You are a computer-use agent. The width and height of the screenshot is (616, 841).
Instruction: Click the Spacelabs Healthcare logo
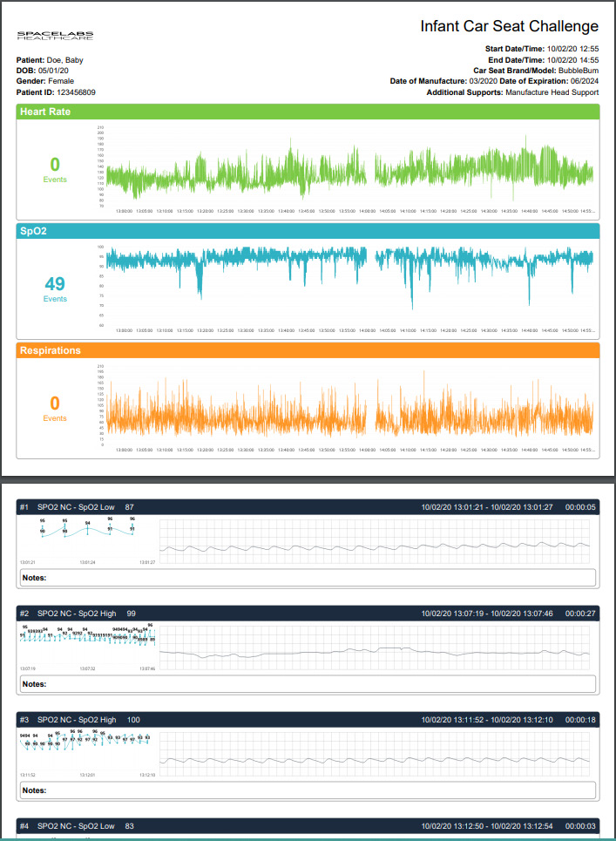(55, 36)
